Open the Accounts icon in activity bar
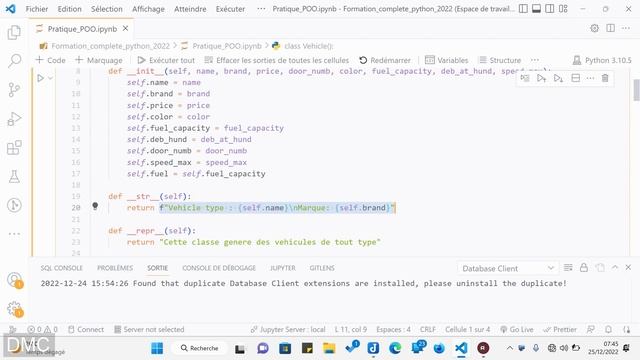 coord(15,280)
